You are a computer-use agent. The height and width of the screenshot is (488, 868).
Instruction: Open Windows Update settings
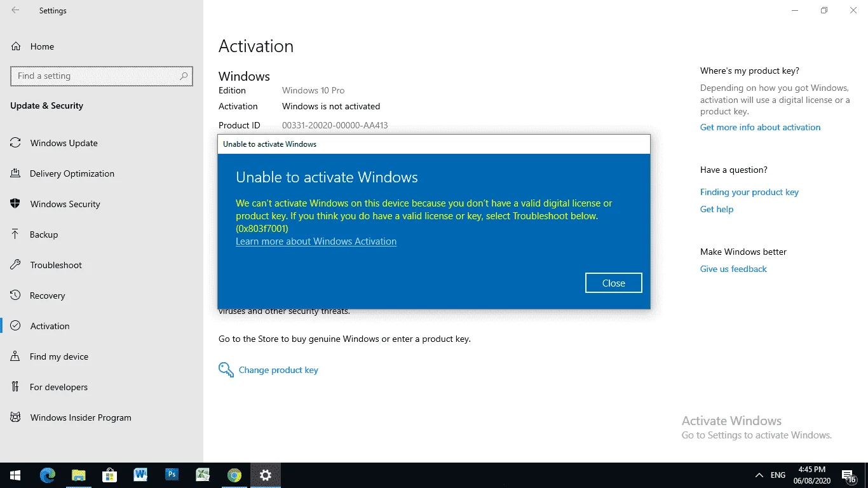[54, 143]
